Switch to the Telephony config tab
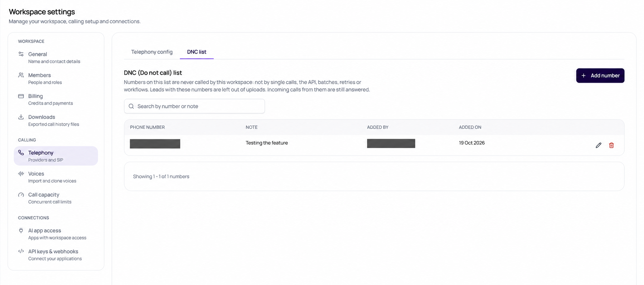 pyautogui.click(x=152, y=52)
